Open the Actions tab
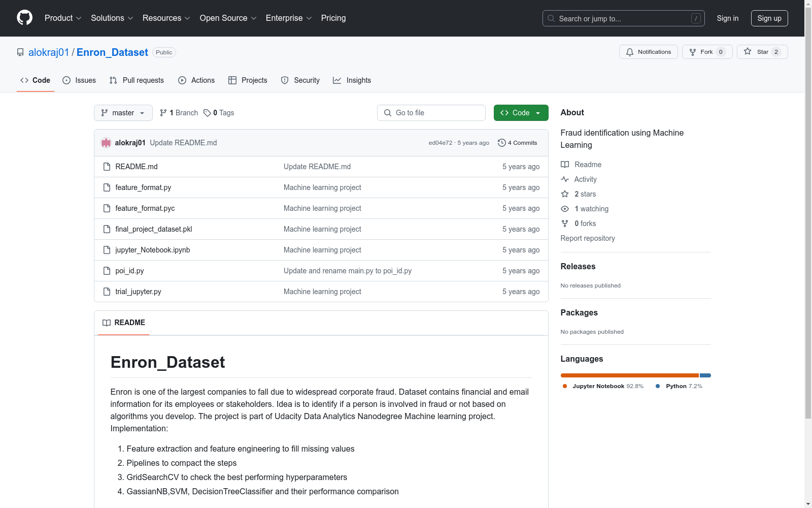The height and width of the screenshot is (508, 812). click(196, 80)
